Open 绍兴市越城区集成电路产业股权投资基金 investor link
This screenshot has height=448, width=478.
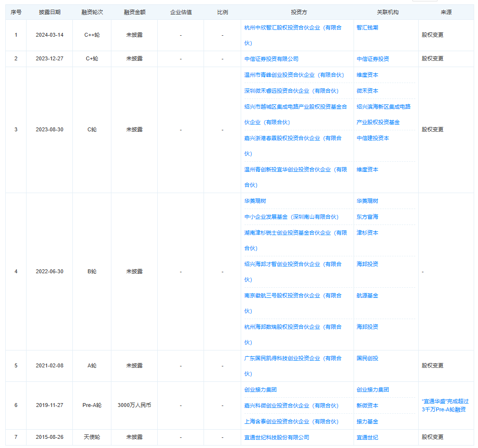pyautogui.click(x=295, y=114)
